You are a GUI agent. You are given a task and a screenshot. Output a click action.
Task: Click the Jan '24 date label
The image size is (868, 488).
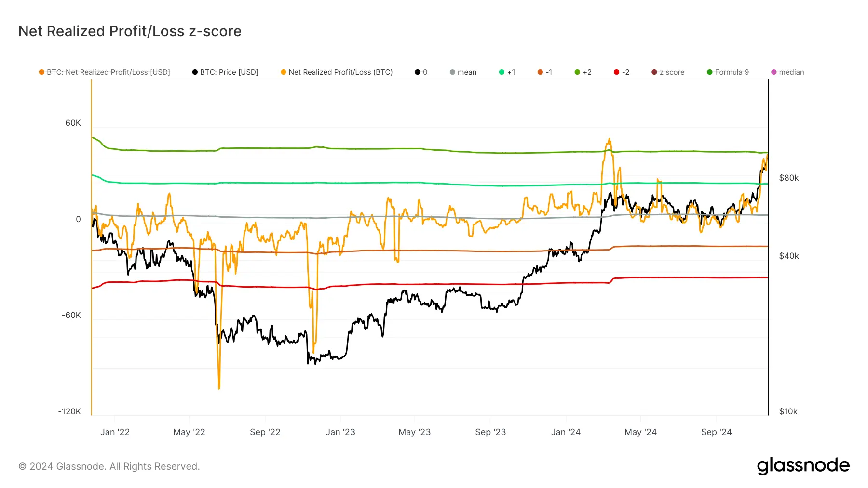(x=566, y=432)
